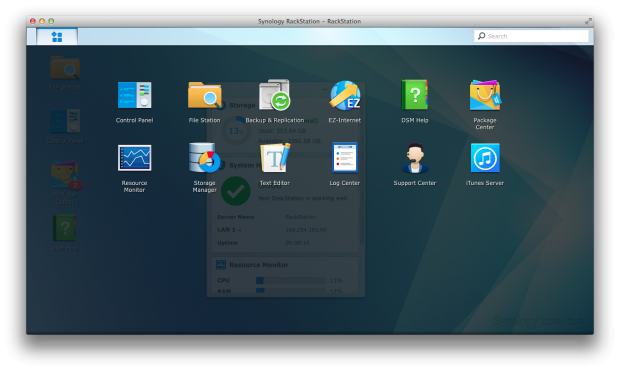Screen dimensions: 620x371
Task: Open Storage Manager
Action: click(204, 168)
